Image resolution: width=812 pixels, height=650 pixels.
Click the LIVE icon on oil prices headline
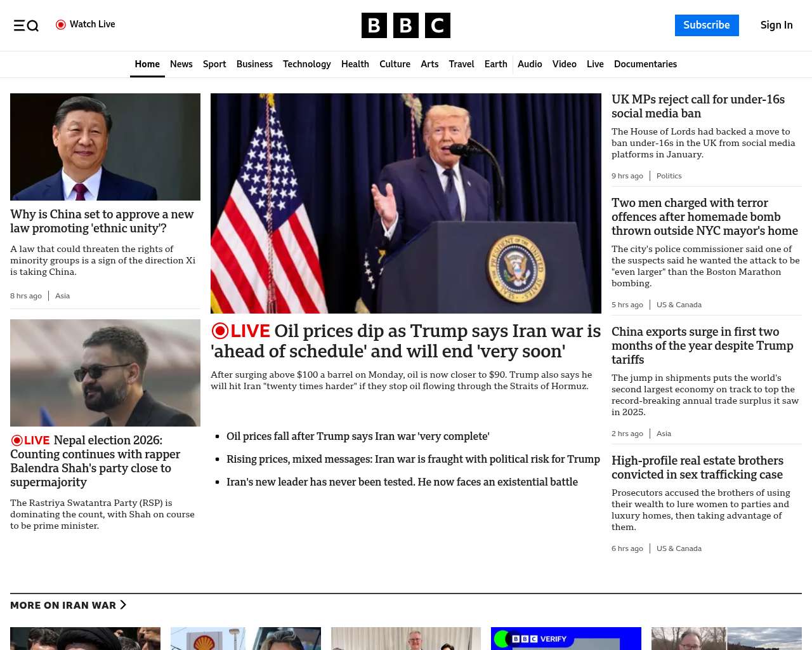point(240,331)
